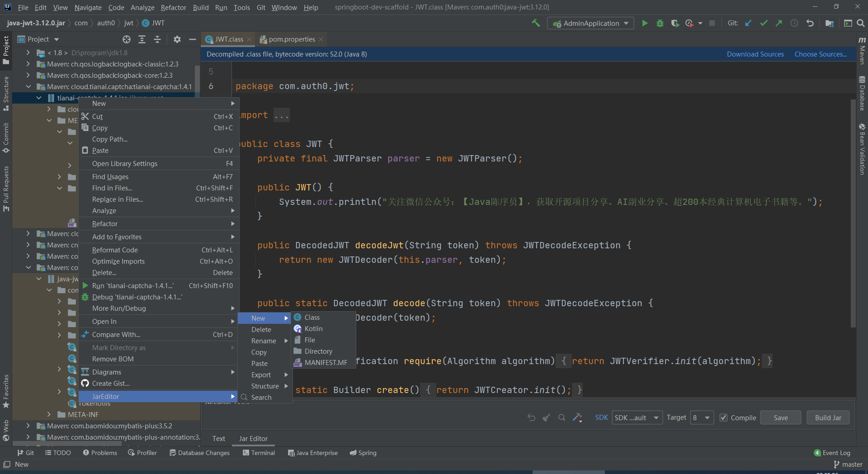This screenshot has width=868, height=474.
Task: Select Class from the New submenu
Action: click(x=312, y=318)
